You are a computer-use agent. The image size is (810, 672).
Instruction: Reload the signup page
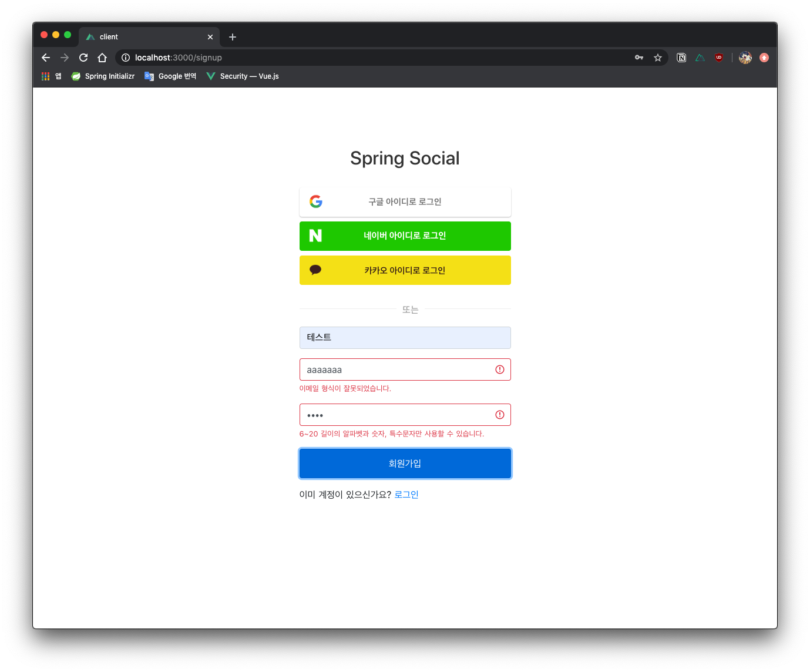83,58
